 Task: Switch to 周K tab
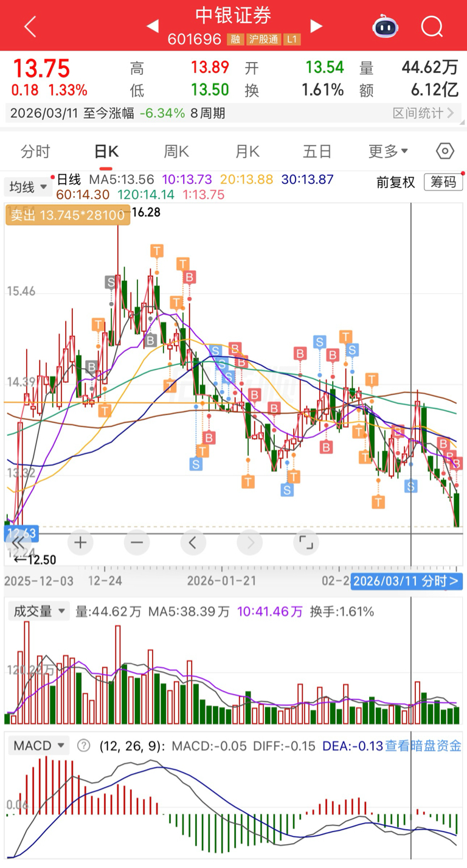tap(176, 152)
